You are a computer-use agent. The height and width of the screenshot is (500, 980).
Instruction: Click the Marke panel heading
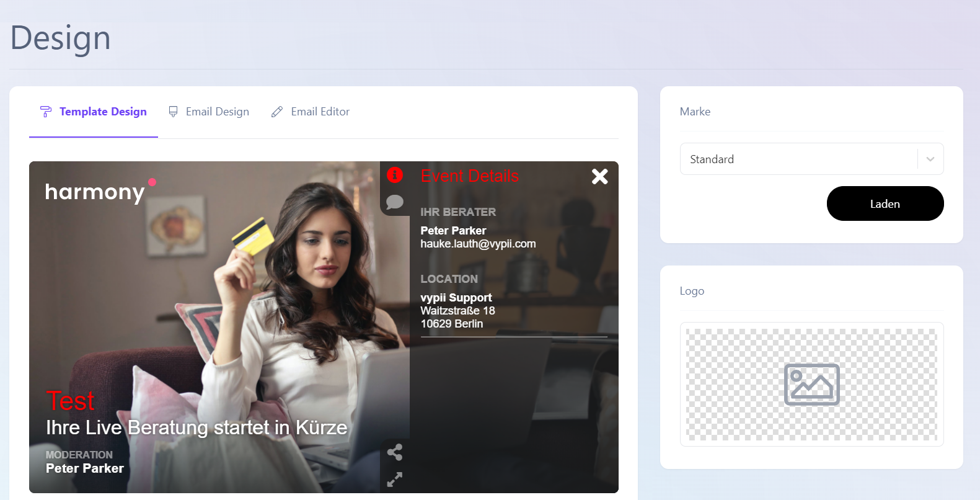point(695,112)
